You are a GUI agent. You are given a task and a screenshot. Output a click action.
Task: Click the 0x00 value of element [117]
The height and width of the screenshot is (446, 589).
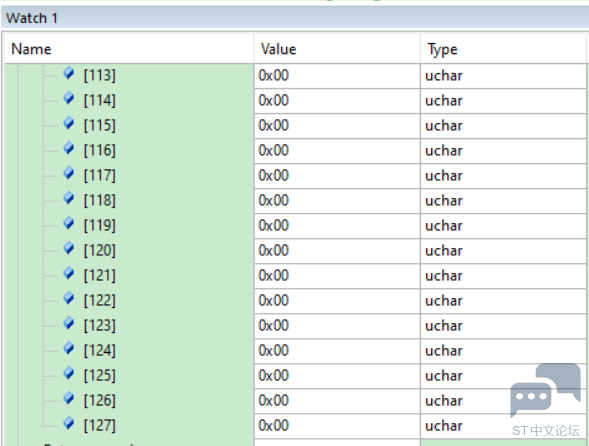pos(273,175)
